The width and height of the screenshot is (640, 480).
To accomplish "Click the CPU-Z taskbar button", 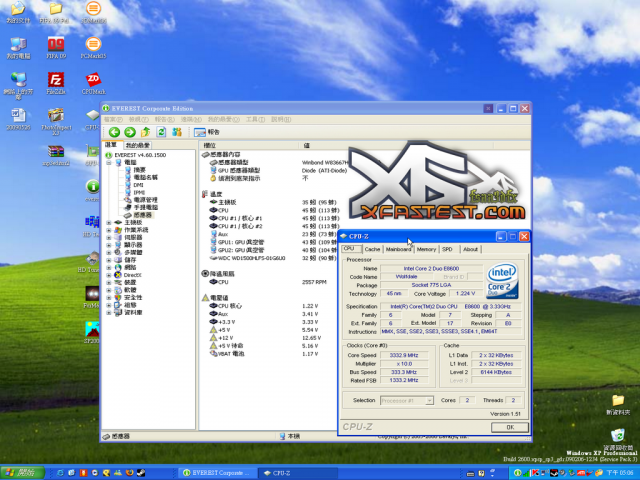I will coord(298,473).
